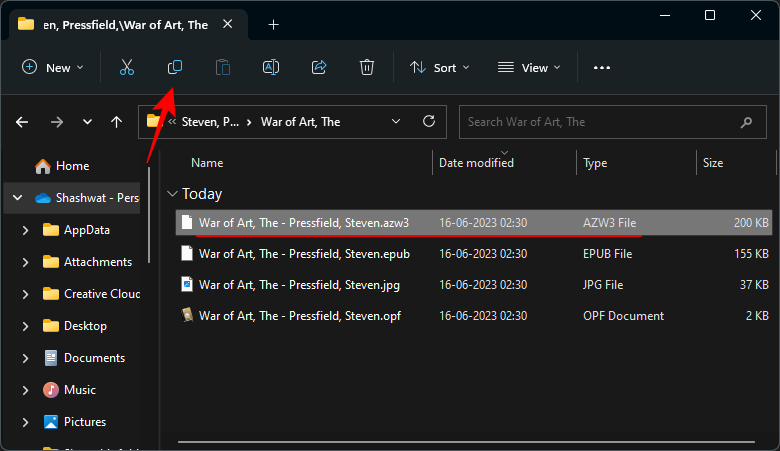This screenshot has width=780, height=451.
Task: Open the See more ellipsis menu
Action: (x=601, y=67)
